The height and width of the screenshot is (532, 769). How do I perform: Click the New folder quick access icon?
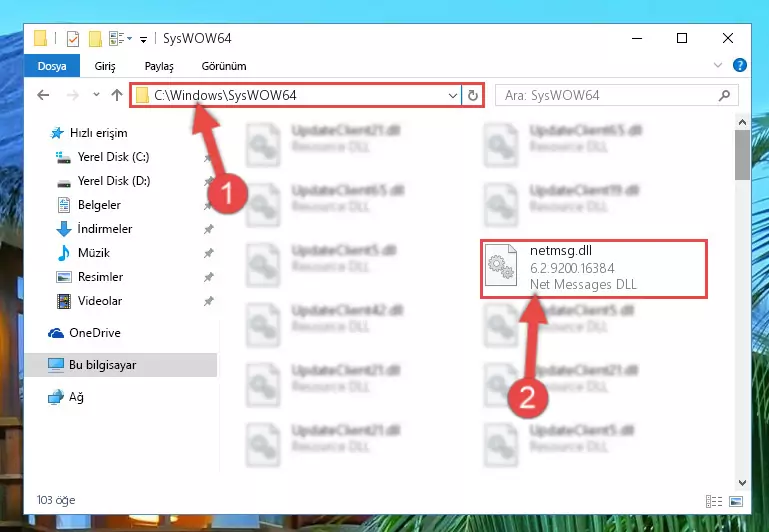[x=95, y=38]
